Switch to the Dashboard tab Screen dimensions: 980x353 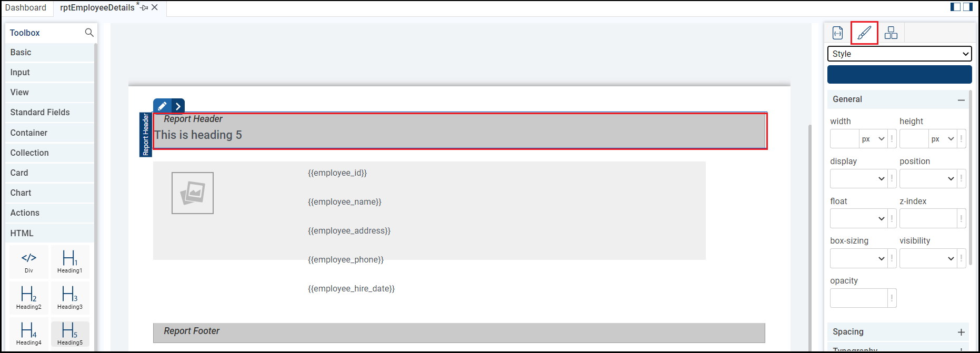pos(26,7)
